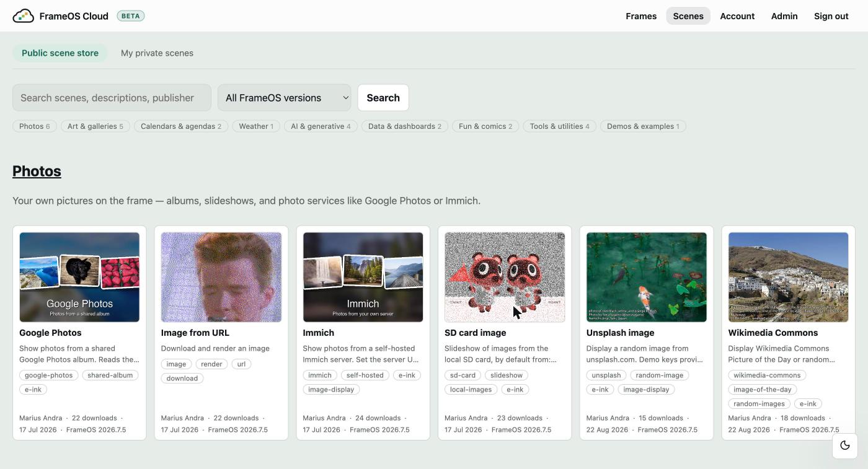Open the All FrameOS versions dropdown
The height and width of the screenshot is (469, 868).
(285, 98)
